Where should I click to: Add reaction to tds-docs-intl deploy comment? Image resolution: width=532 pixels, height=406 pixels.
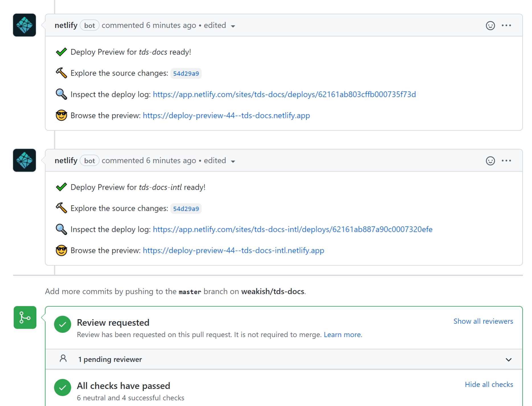(x=490, y=161)
